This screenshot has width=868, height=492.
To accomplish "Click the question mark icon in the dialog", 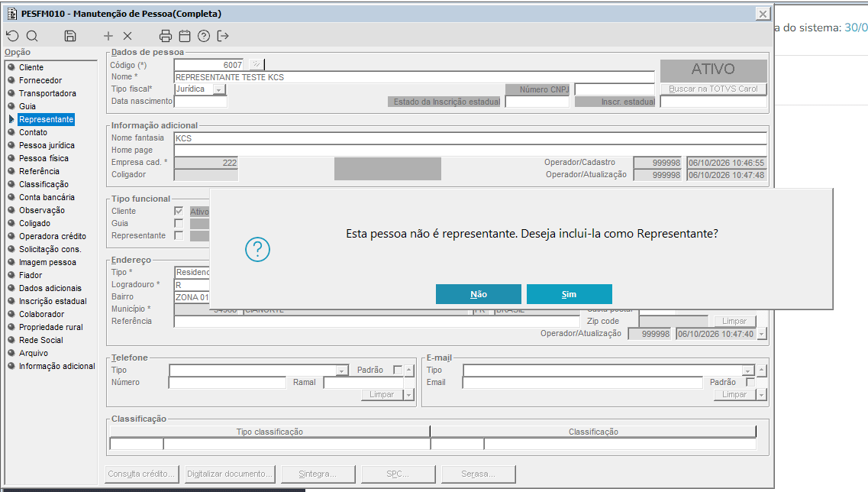I will (x=257, y=249).
